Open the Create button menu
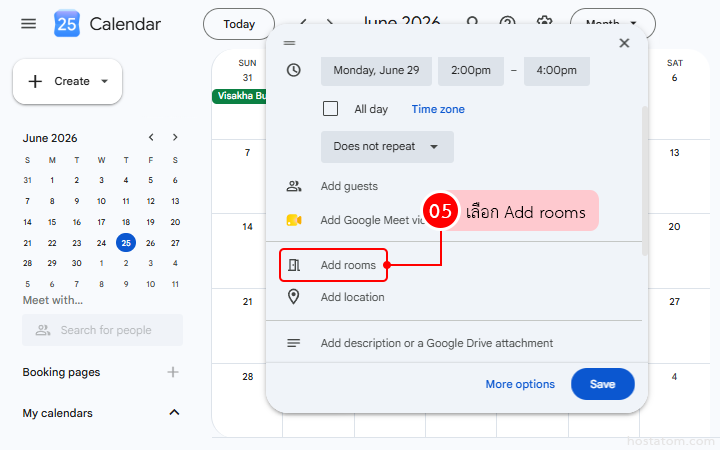This screenshot has height=450, width=720. (x=68, y=81)
